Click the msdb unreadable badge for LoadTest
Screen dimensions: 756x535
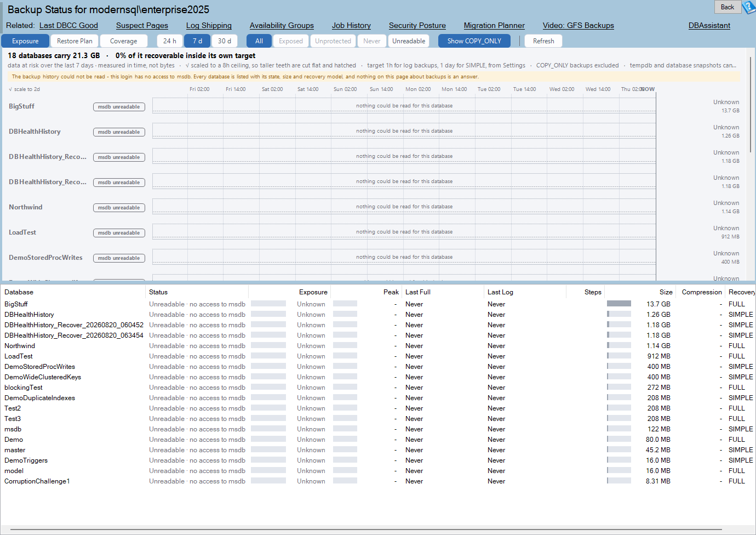point(119,233)
